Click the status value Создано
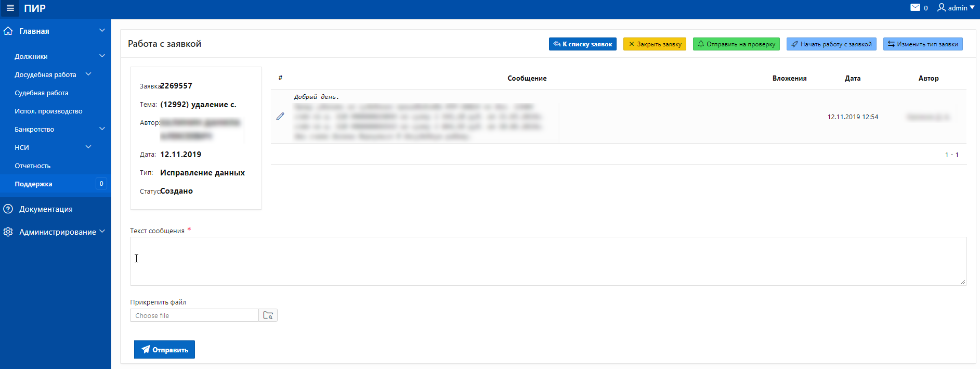980x369 pixels. click(176, 191)
